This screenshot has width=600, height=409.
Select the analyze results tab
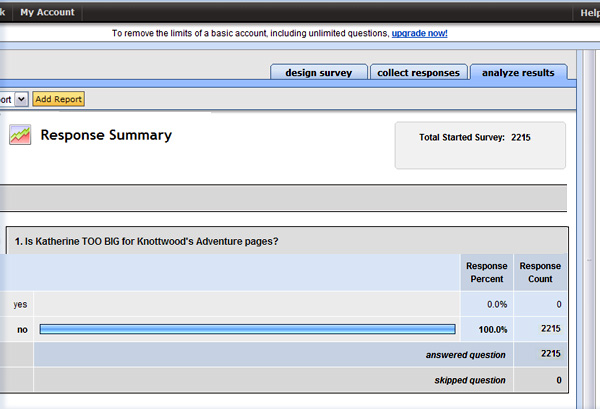(x=519, y=73)
